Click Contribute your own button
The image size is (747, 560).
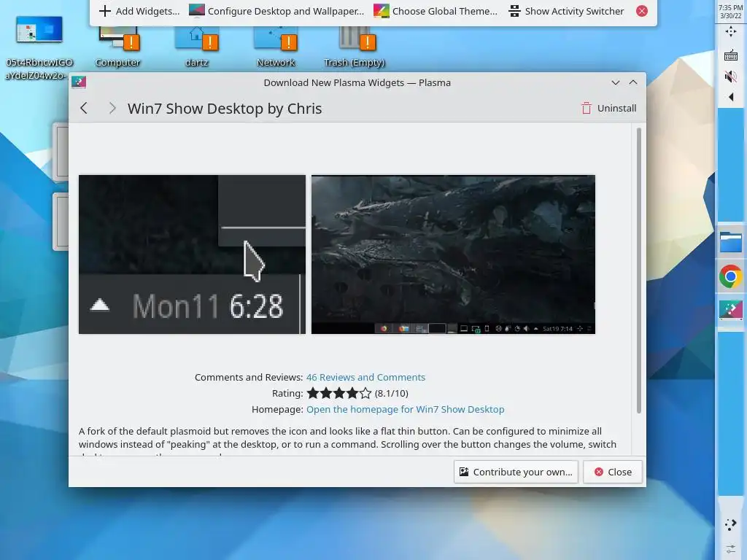[516, 472]
